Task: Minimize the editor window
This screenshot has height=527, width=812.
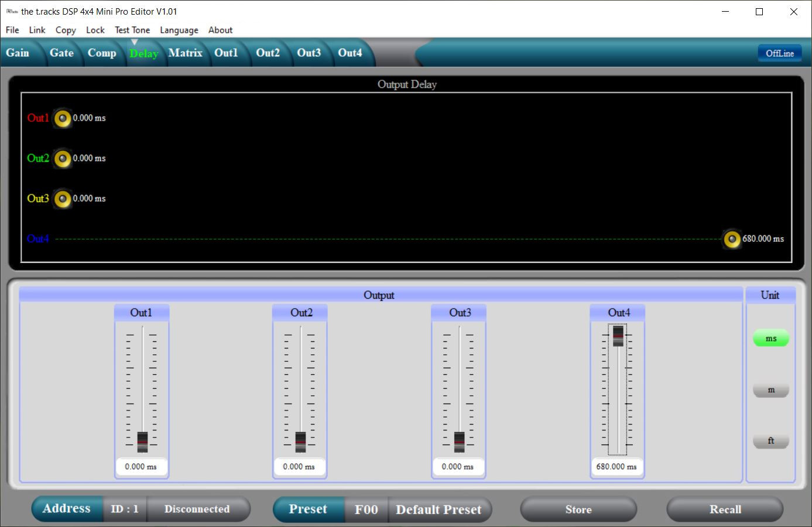Action: pos(726,12)
